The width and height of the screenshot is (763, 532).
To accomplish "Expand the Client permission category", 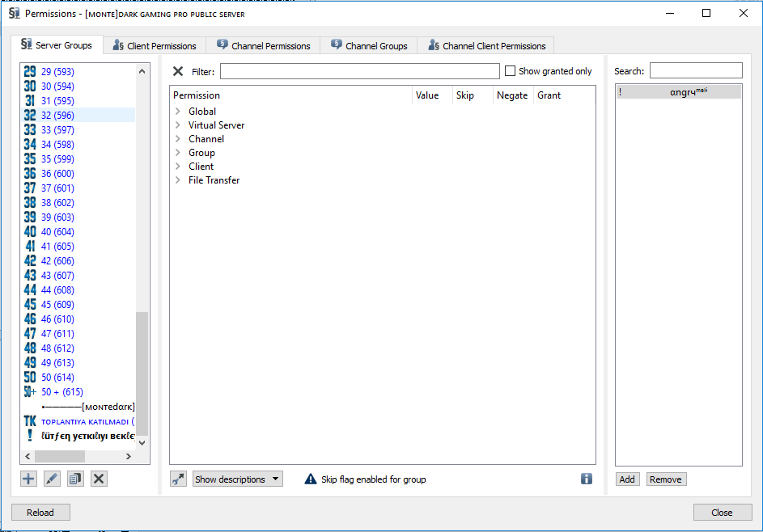I will [178, 167].
